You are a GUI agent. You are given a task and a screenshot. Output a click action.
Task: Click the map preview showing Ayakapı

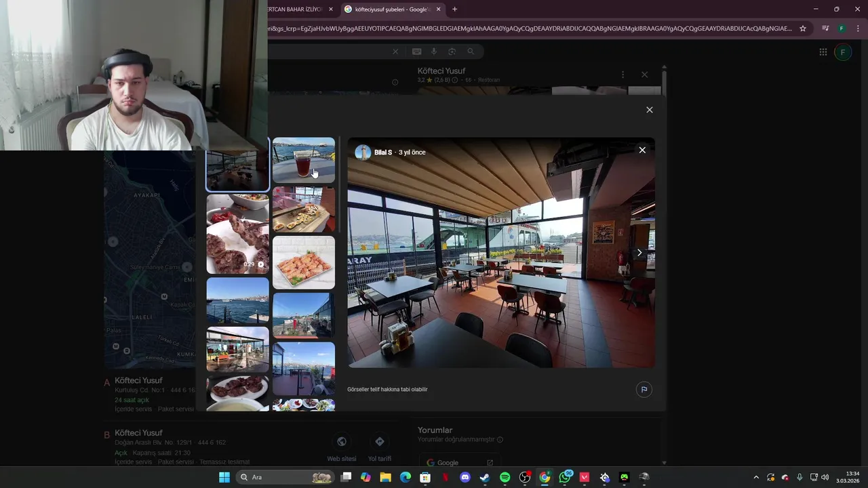149,261
